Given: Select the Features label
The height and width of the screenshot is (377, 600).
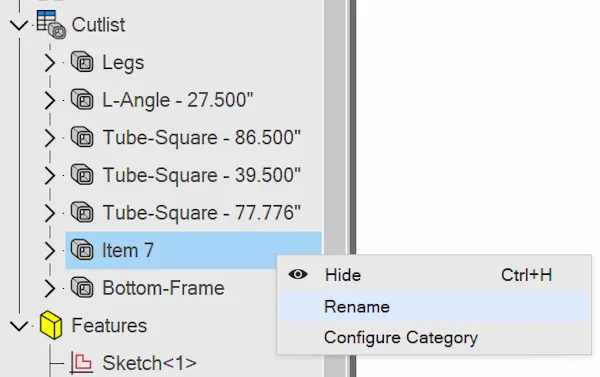Looking at the screenshot, I should point(109,325).
